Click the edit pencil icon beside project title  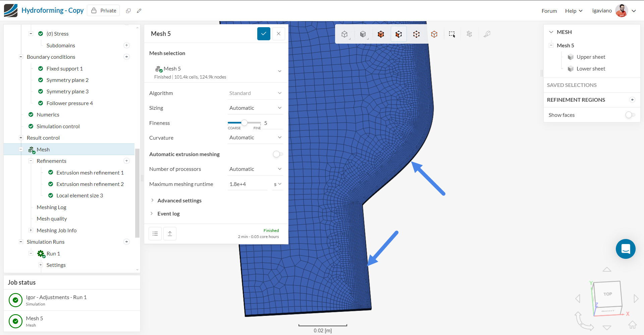click(x=139, y=11)
